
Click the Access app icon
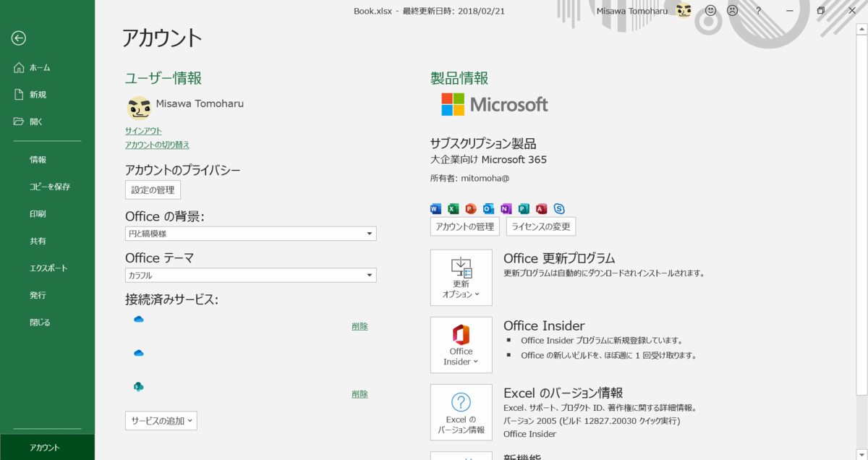(541, 209)
